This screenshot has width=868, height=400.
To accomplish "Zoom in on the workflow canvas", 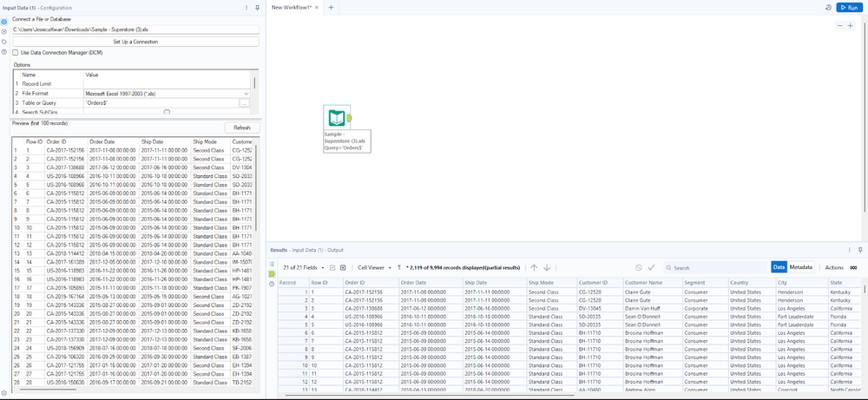I will 850,26.
